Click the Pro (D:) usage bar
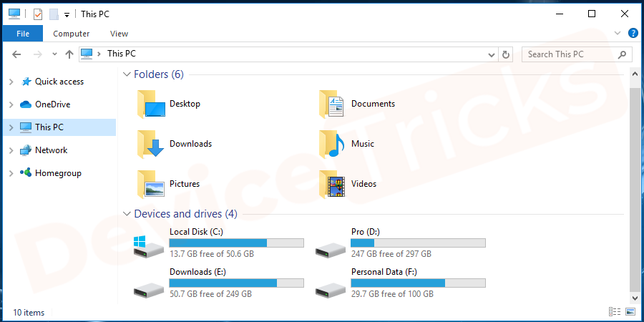The image size is (644, 322). point(418,243)
